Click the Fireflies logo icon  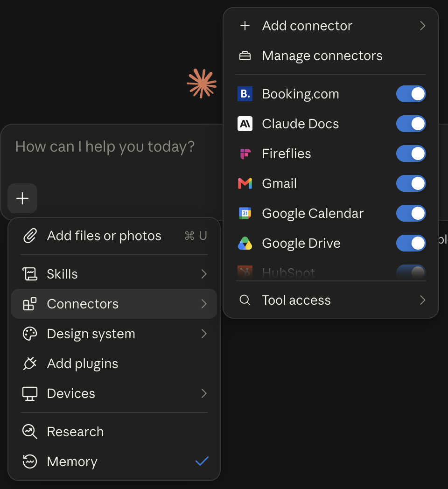point(245,154)
